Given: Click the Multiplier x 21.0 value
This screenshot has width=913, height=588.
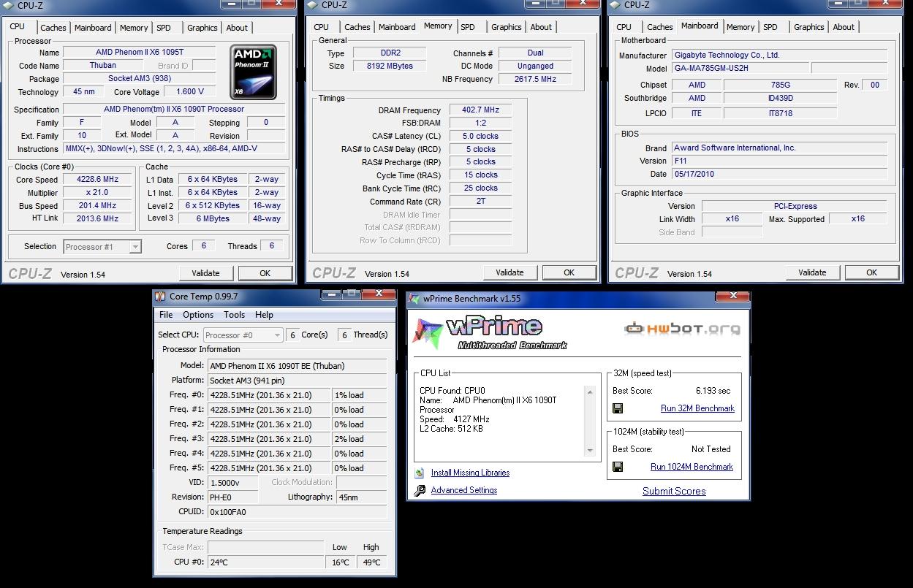Looking at the screenshot, I should tap(98, 193).
